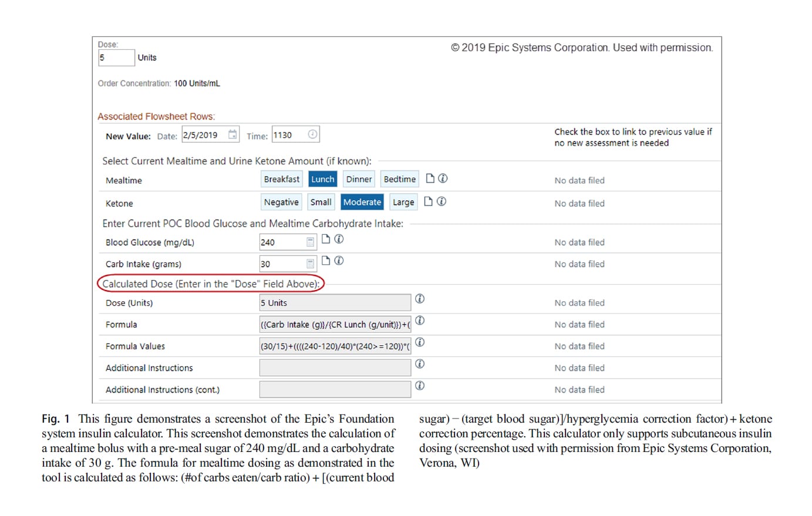
Task: Click the Additional Instructions text field
Action: pos(335,368)
